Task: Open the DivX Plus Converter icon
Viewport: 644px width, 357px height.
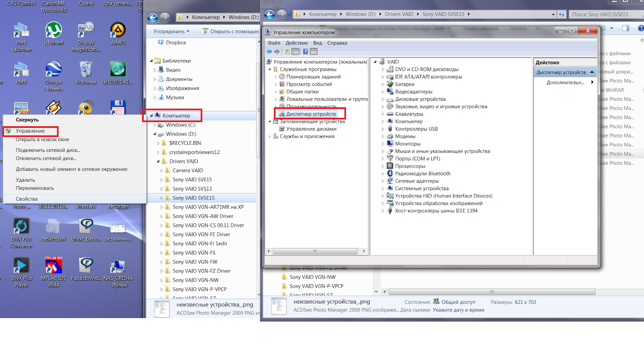Action: pos(21,233)
